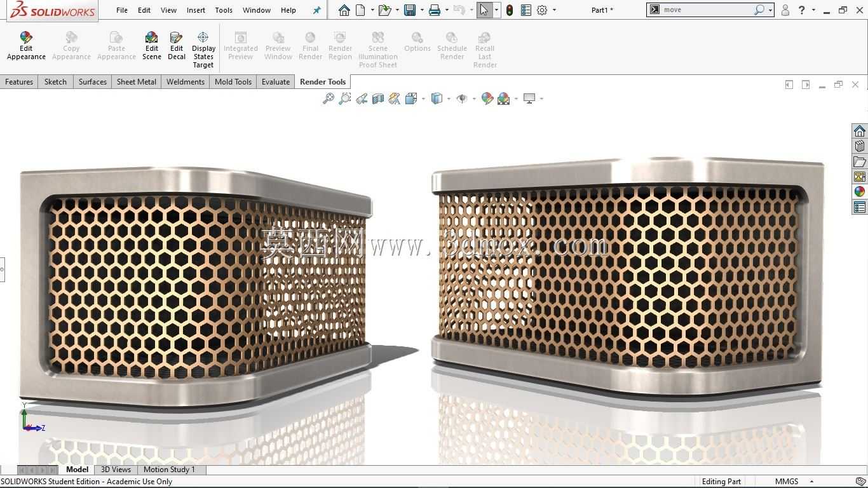Open the Edit Appearance tool
This screenshot has height=488, width=868.
coord(26,46)
